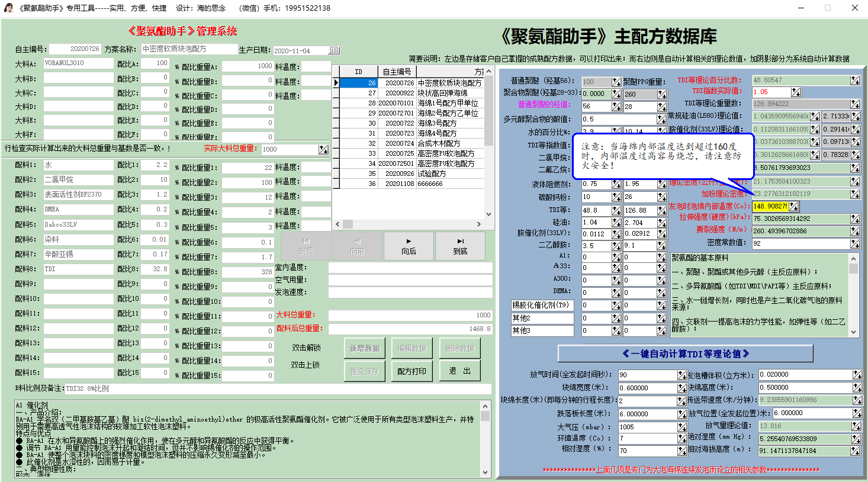This screenshot has height=482, width=868.
Task: Click the calculator icon beside 放气量理论值 13.816
Action: (x=857, y=426)
